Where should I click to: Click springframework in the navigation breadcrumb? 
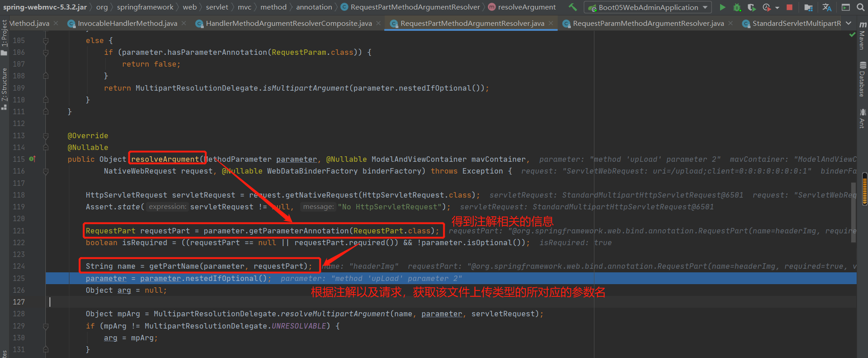click(x=145, y=7)
